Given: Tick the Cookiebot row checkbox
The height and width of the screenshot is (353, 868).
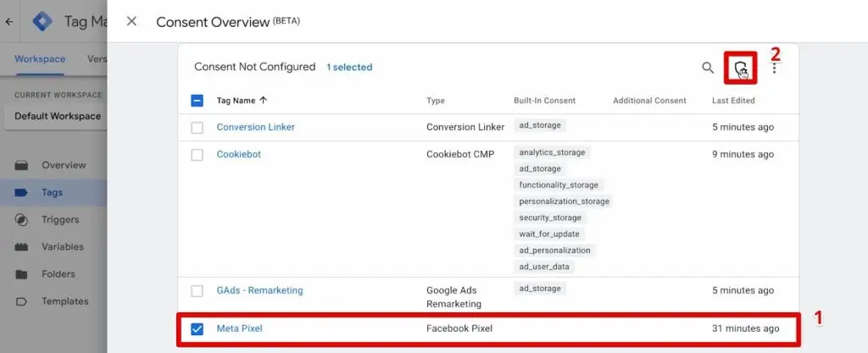Looking at the screenshot, I should 197,155.
